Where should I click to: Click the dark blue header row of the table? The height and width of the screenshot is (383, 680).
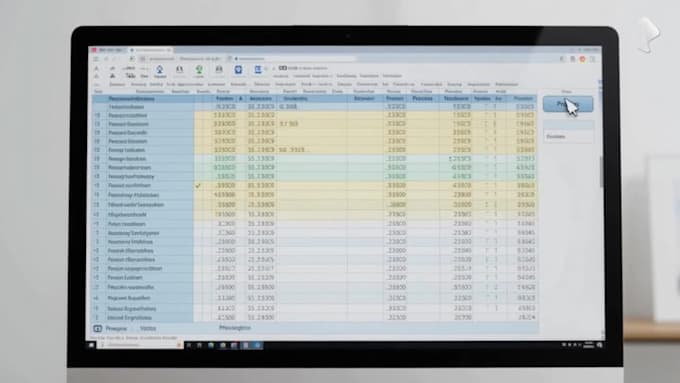[x=314, y=98]
